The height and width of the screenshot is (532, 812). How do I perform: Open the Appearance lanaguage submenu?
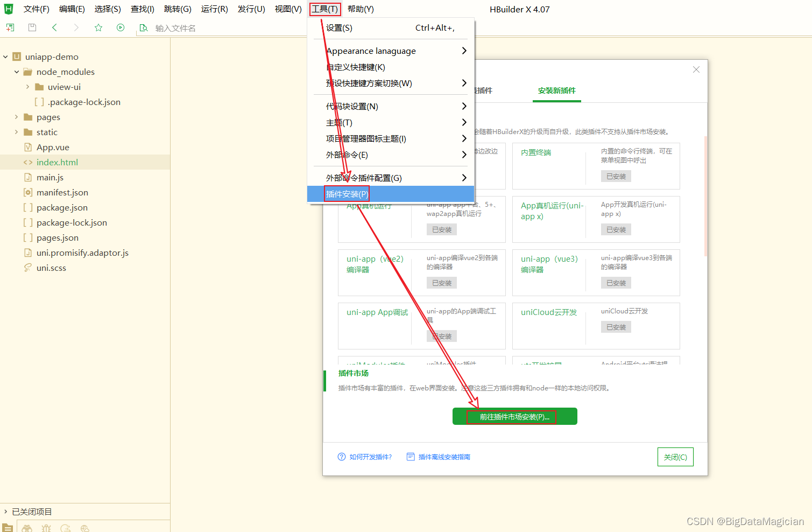coord(391,51)
